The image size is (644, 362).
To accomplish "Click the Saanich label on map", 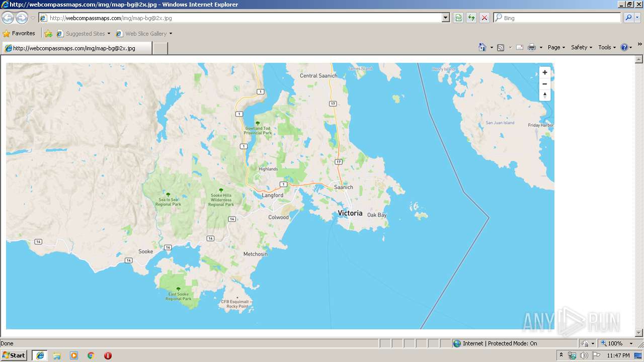I will [344, 187].
